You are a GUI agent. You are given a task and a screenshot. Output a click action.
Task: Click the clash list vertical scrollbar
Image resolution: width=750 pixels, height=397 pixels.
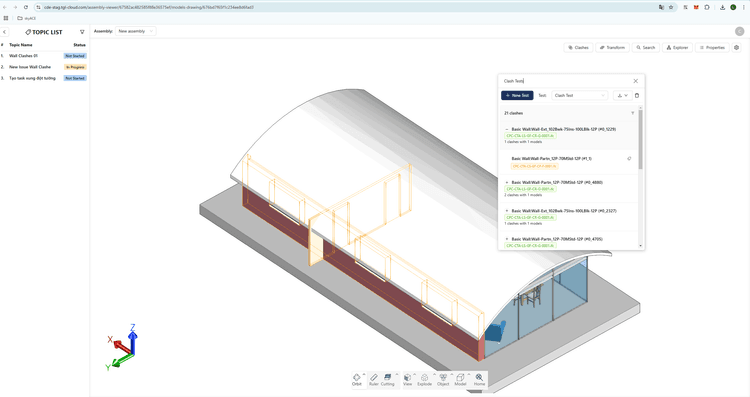(x=640, y=138)
